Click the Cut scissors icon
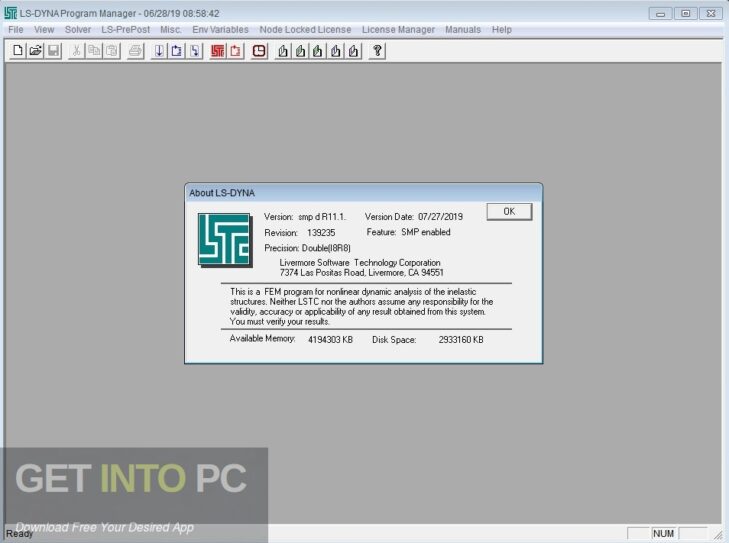This screenshot has height=543, width=729. coord(76,51)
